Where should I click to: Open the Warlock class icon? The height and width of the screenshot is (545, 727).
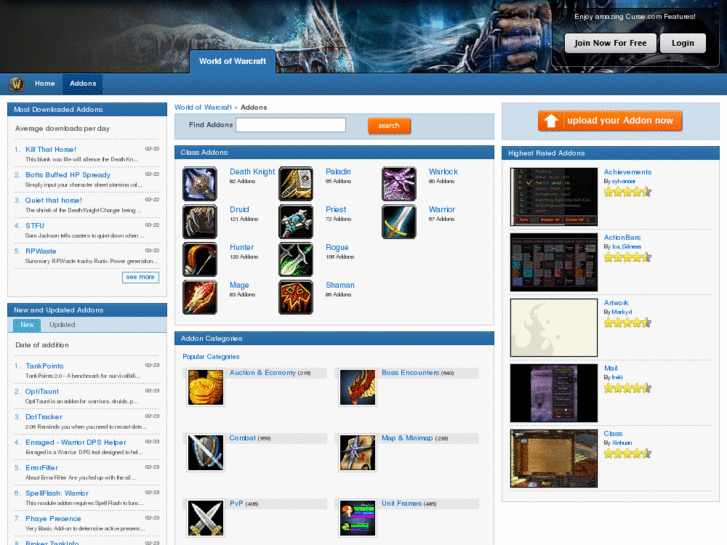399,184
